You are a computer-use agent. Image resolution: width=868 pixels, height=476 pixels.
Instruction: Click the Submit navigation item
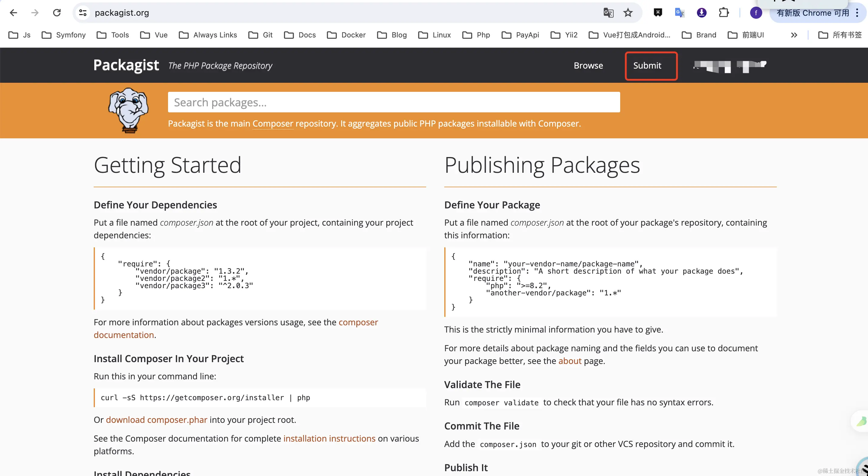click(647, 65)
